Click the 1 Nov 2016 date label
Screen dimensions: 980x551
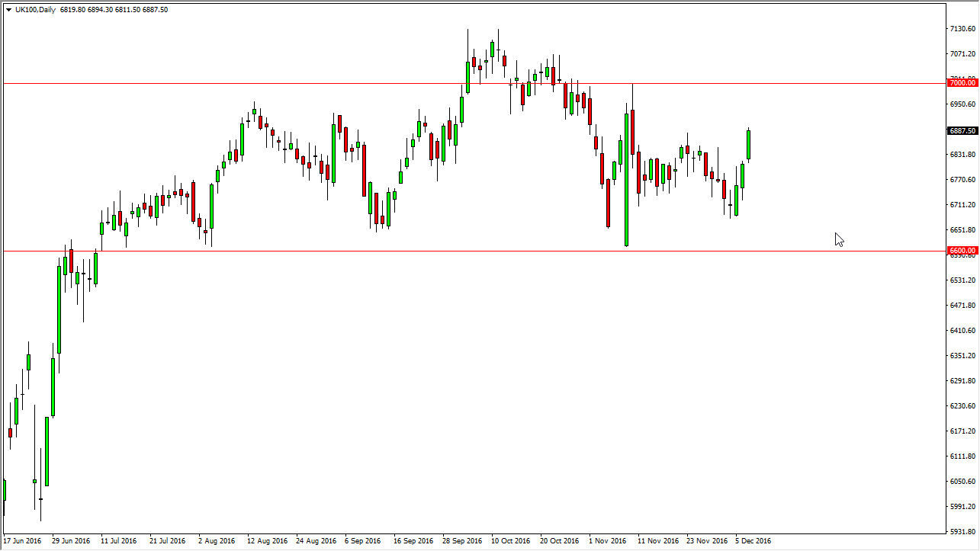coord(607,541)
